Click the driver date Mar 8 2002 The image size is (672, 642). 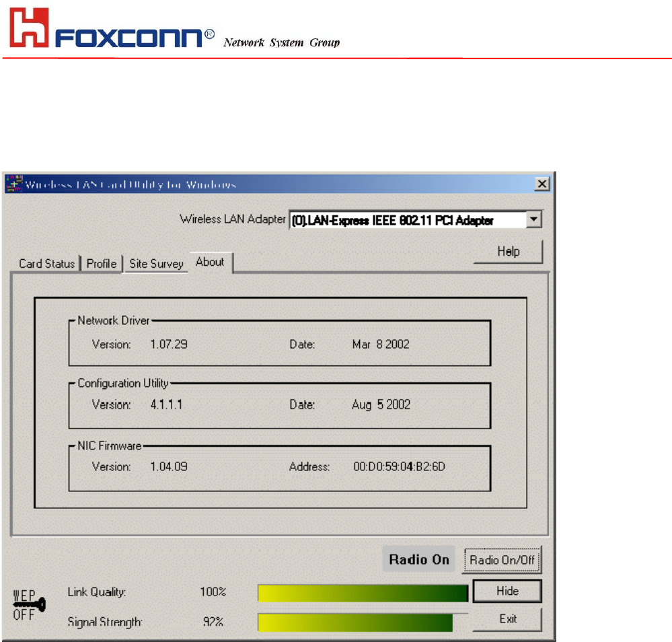[381, 344]
